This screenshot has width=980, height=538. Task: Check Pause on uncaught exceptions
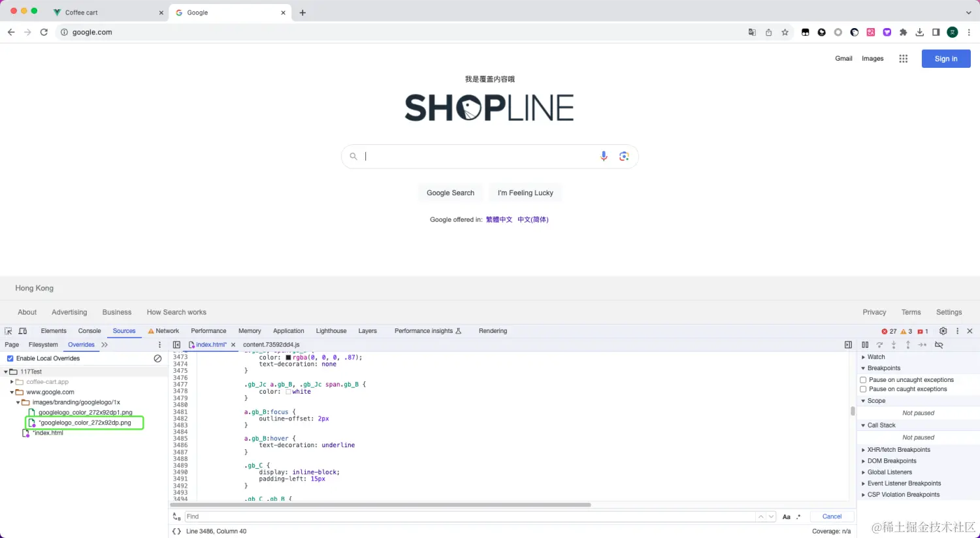coord(863,380)
